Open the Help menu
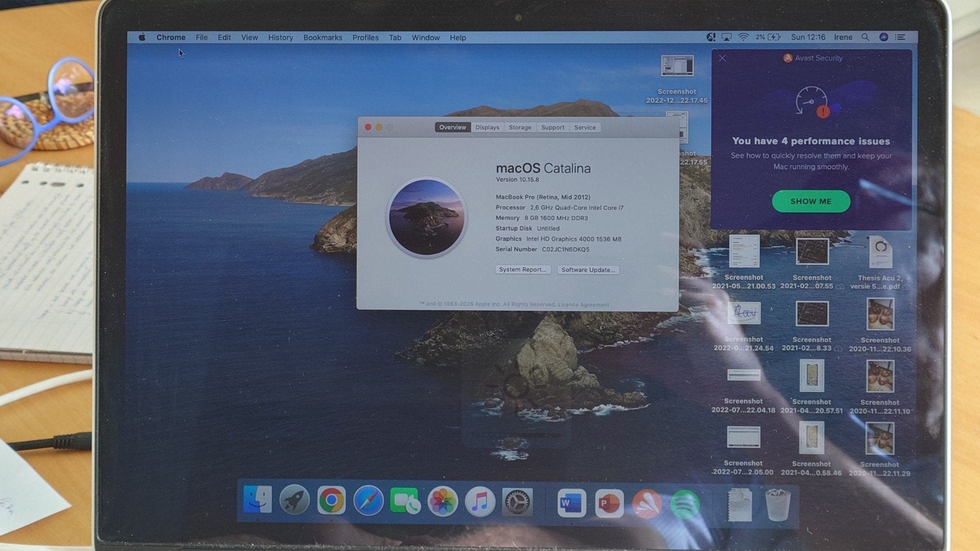 458,37
